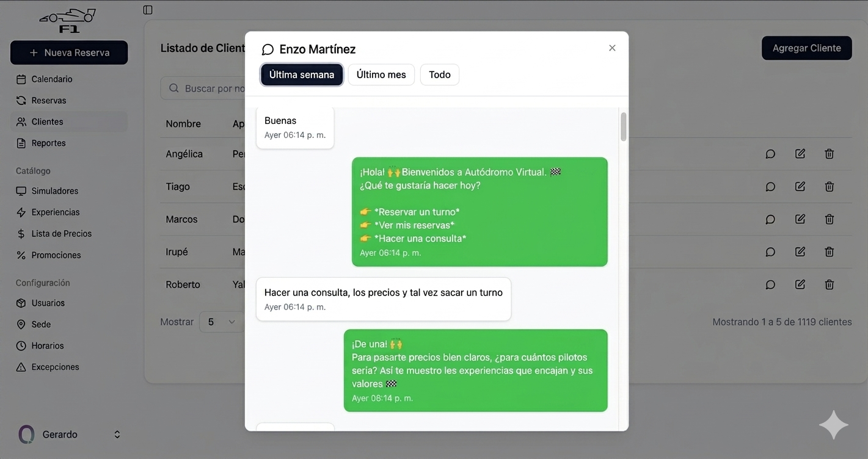
Task: Click the Angélica name cell
Action: pos(184,154)
